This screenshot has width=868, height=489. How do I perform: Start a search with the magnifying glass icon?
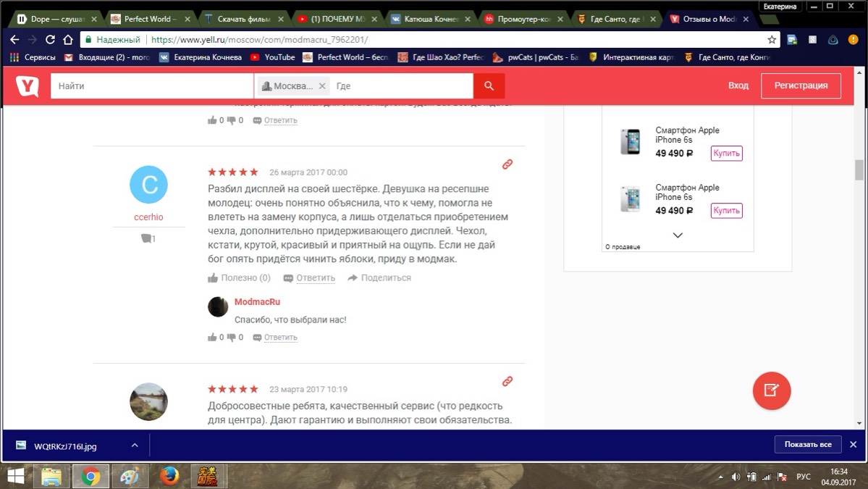(488, 85)
